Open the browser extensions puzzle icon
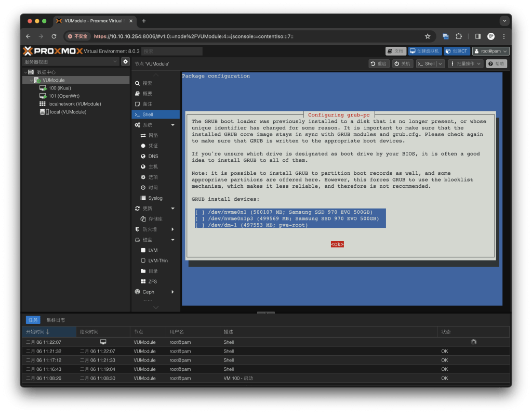 click(x=459, y=36)
